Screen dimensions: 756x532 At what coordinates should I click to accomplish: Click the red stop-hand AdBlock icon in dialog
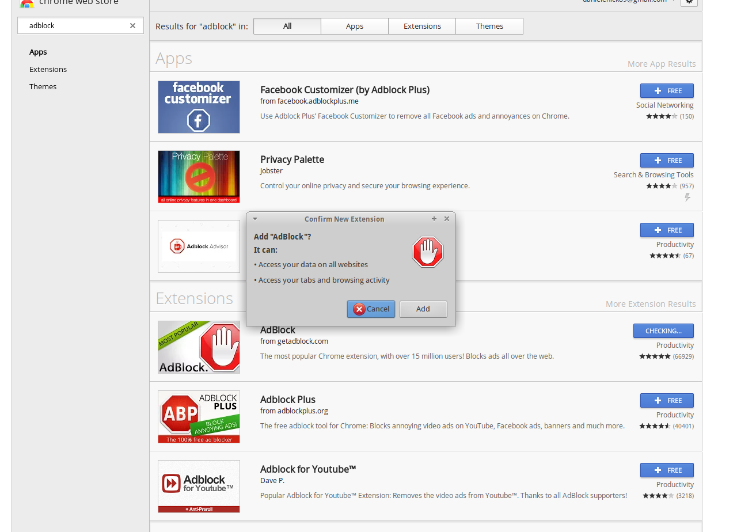[428, 252]
